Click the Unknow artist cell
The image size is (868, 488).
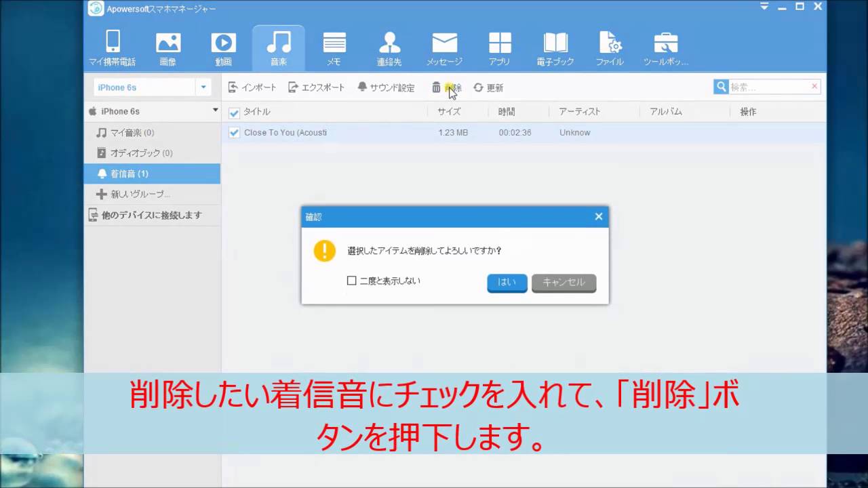coord(574,132)
